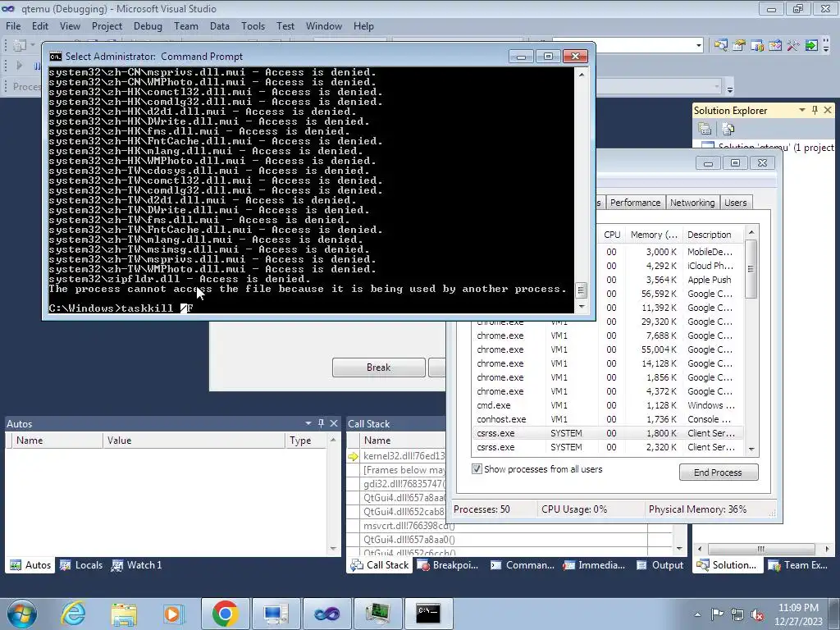Sort Task Manager list by CPU column

(612, 235)
